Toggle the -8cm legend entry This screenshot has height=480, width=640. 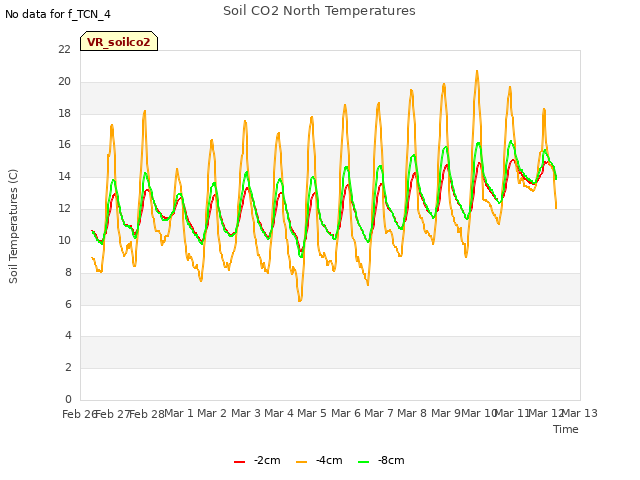point(381,460)
